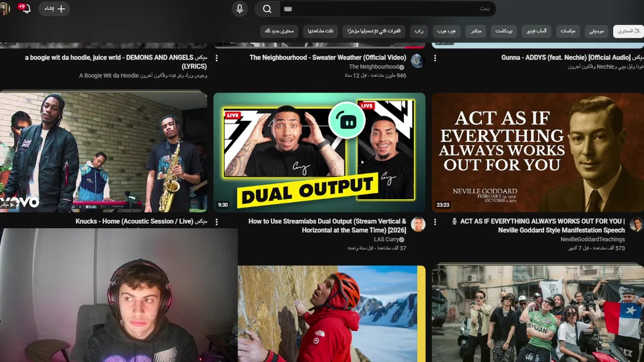The width and height of the screenshot is (644, 362).
Task: Open The Neighbourhood channel name link
Action: pos(374,66)
